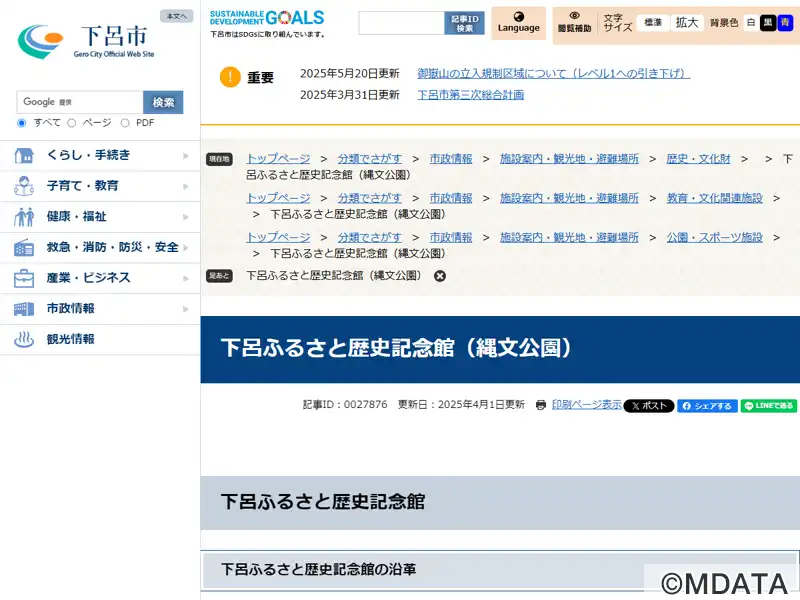Open the 健康・福祉 menu item
This screenshot has height=600, width=800.
click(x=100, y=217)
